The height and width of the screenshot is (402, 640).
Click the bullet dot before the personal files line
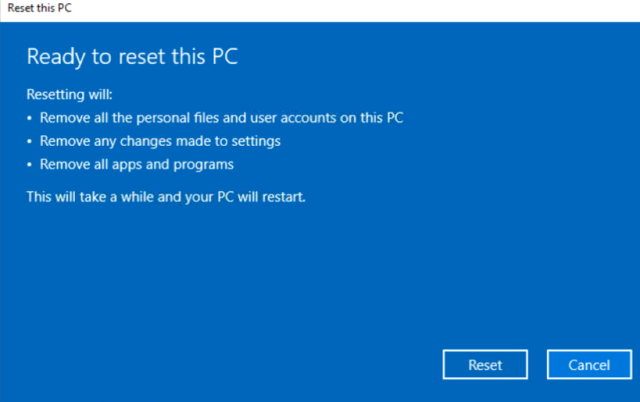pyautogui.click(x=30, y=119)
